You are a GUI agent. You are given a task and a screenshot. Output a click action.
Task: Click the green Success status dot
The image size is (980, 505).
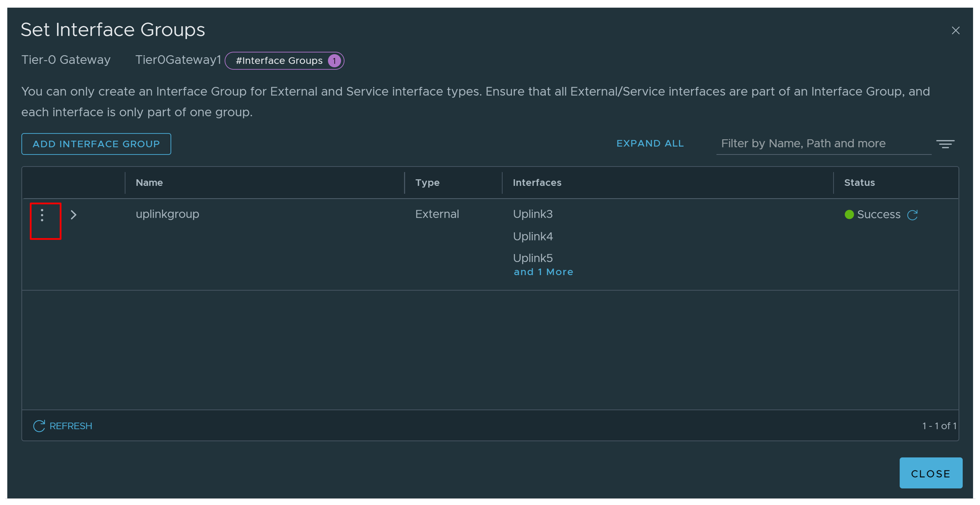(x=849, y=215)
